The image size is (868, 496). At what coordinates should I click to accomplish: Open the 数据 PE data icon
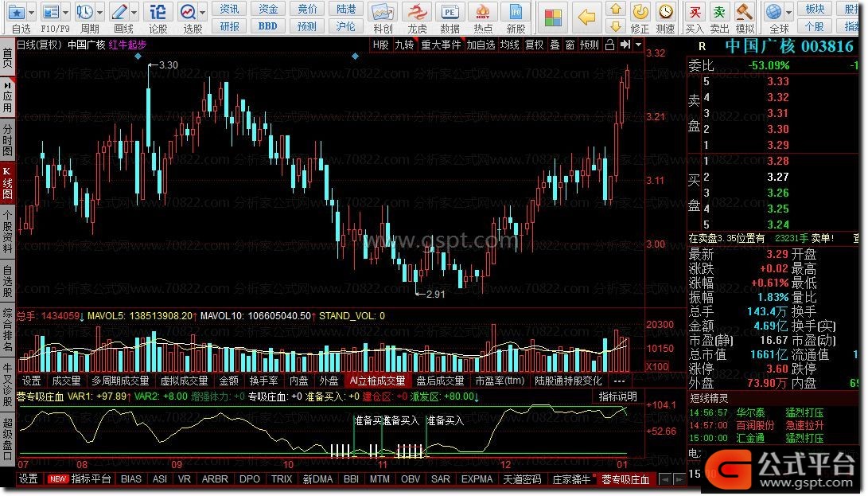click(450, 12)
